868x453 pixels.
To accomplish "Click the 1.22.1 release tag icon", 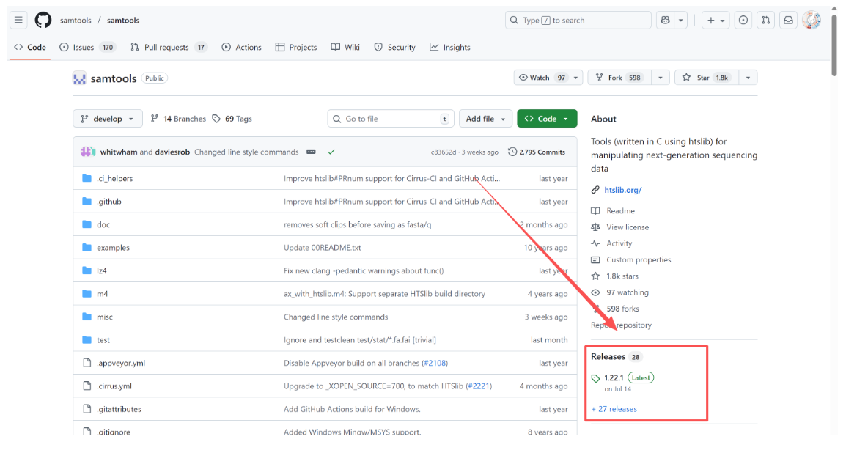I will pos(595,378).
